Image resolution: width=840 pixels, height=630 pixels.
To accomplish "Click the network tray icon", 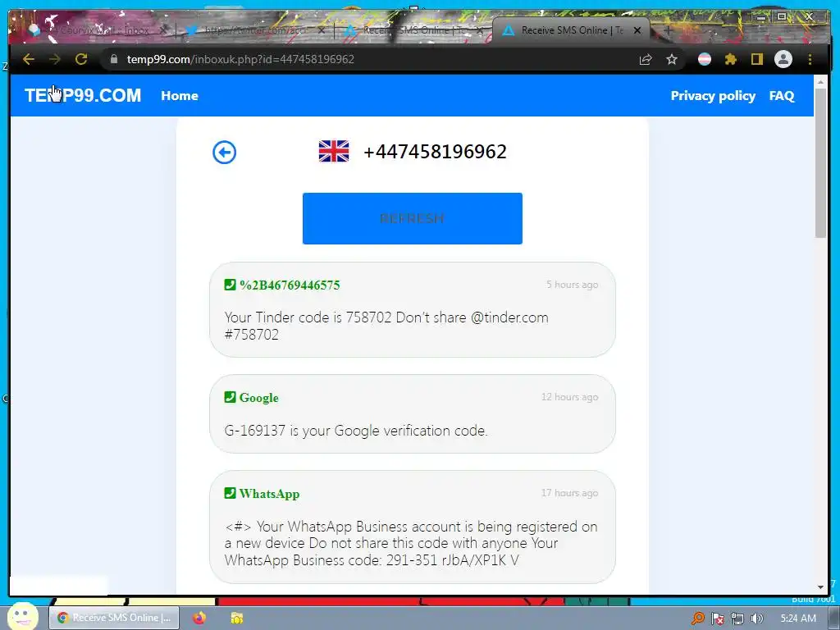I will (x=737, y=619).
